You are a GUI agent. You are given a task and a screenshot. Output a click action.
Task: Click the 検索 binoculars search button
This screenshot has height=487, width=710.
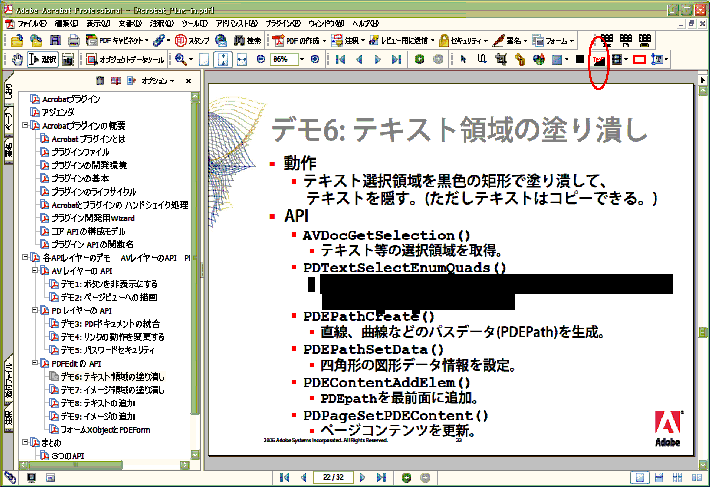point(247,41)
